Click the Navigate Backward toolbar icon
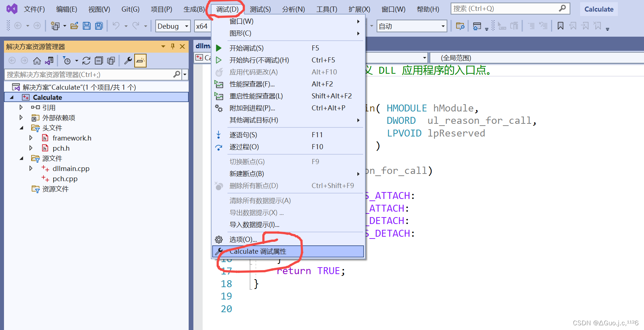Image resolution: width=644 pixels, height=330 pixels. 18,26
